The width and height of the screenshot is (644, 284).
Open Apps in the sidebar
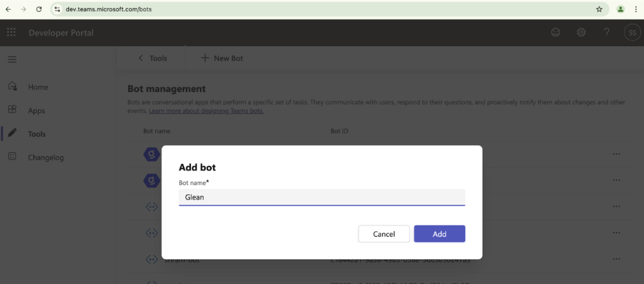36,111
